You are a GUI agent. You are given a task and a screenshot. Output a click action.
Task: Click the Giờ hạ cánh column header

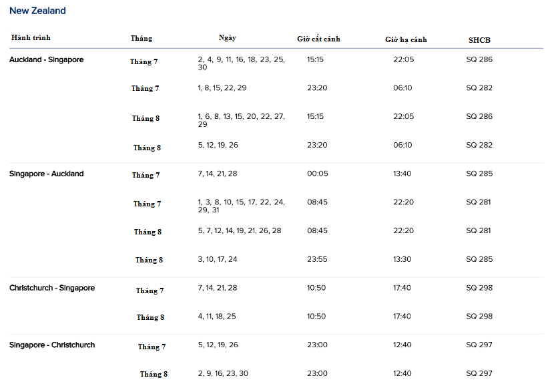click(x=406, y=39)
